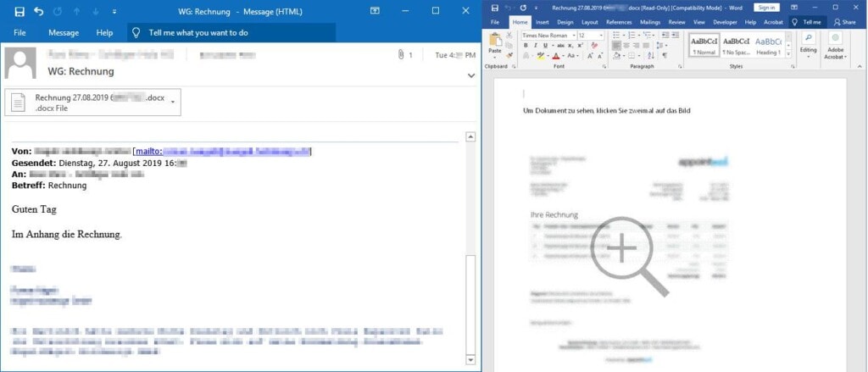Click the Numbering list icon
The image size is (868, 372).
coord(632,35)
